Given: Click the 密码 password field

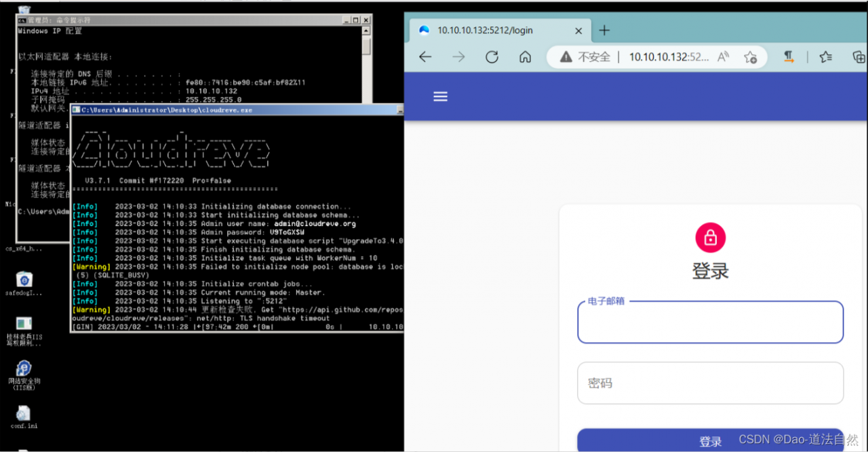Looking at the screenshot, I should (x=710, y=383).
